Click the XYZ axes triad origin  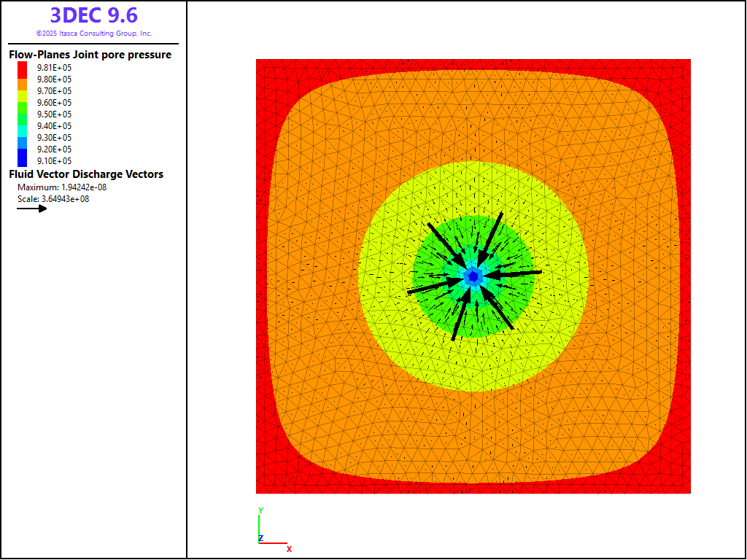pyautogui.click(x=260, y=542)
